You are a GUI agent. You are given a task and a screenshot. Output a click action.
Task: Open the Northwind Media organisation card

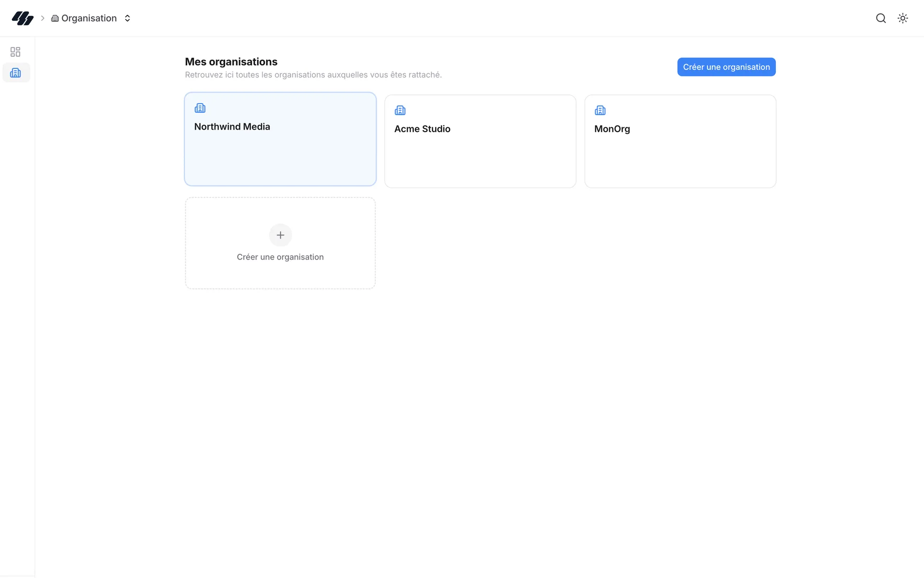point(281,139)
